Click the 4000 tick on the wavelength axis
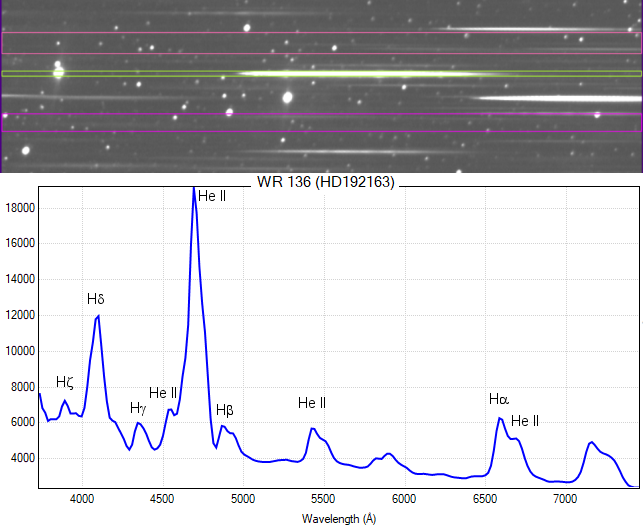 click(83, 498)
